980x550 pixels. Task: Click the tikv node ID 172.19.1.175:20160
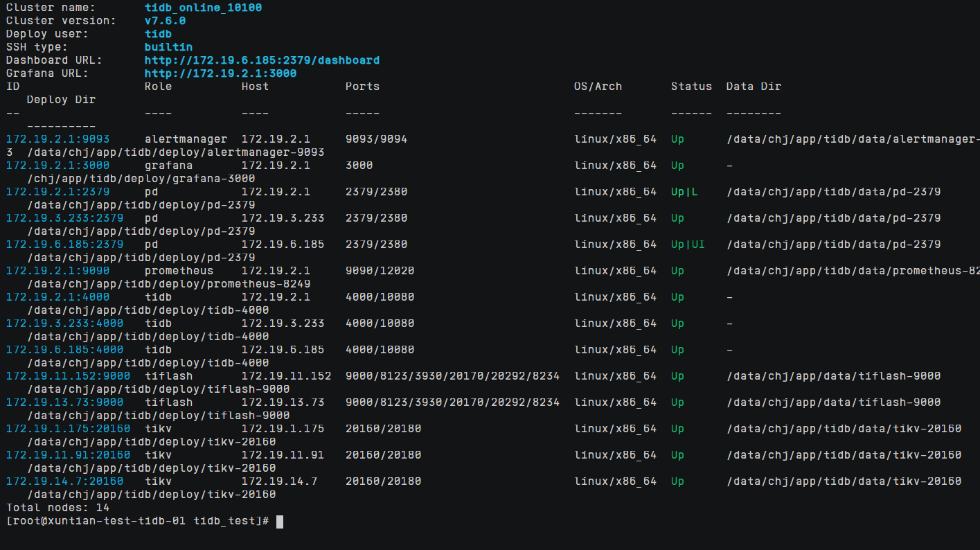click(x=68, y=429)
